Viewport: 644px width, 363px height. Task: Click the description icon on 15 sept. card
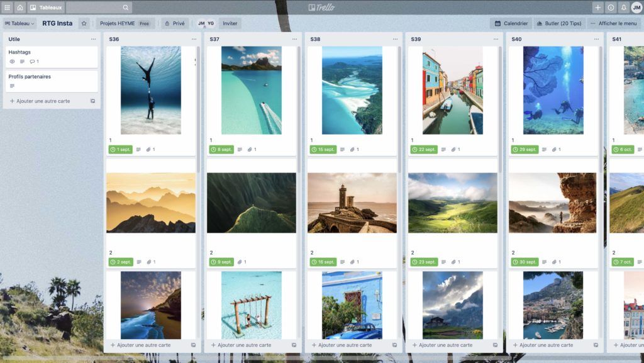click(x=342, y=150)
